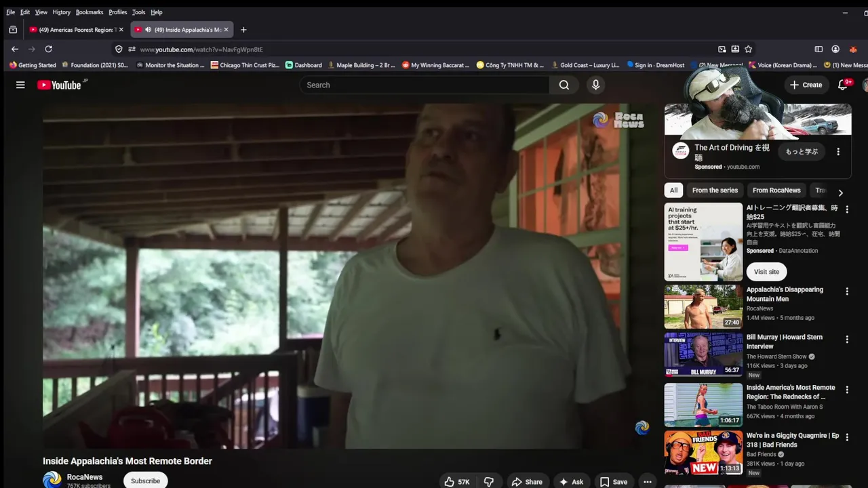Open the Profiles menu

point(118,12)
